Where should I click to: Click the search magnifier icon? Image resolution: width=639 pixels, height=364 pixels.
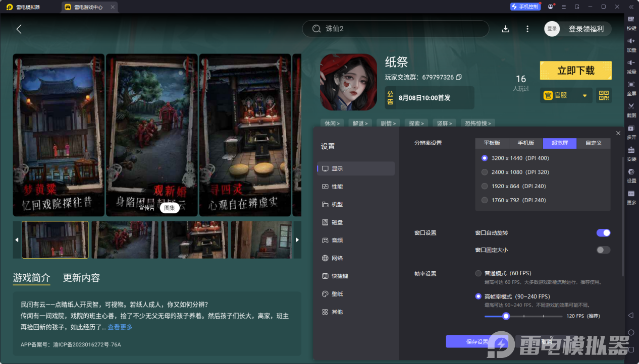tap(316, 29)
